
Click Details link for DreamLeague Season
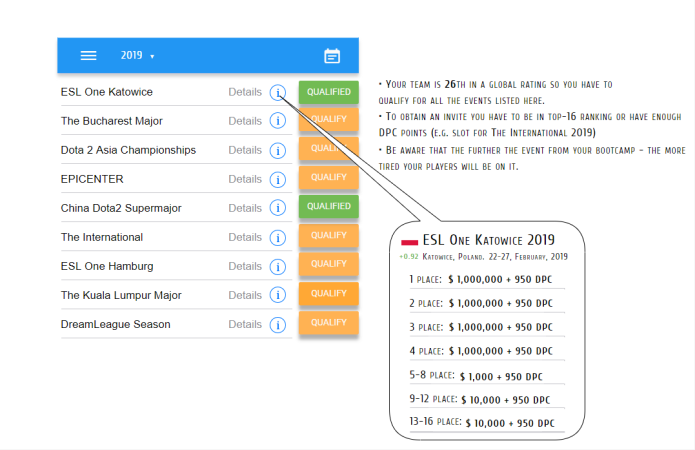click(x=245, y=324)
